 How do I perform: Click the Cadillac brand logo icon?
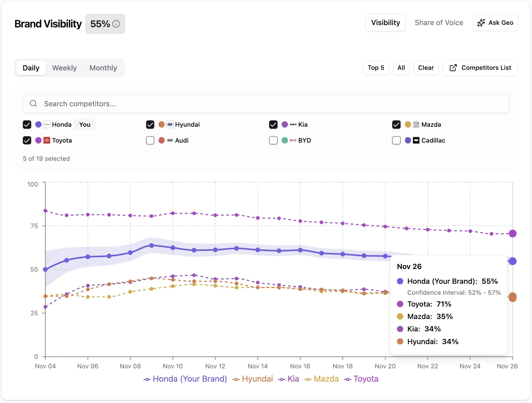click(416, 140)
